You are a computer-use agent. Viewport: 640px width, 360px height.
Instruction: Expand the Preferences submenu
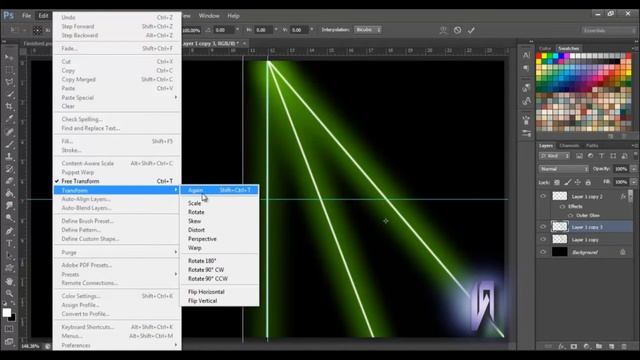[117, 345]
